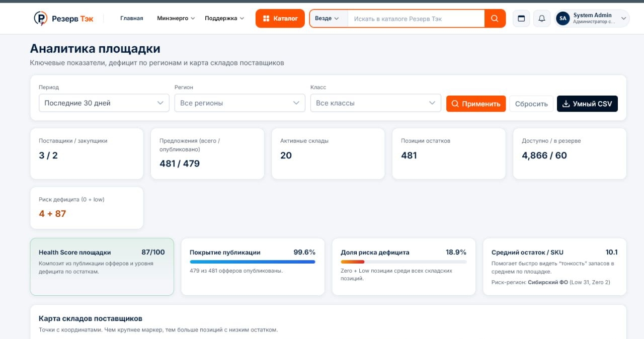Download the Умный CSV export
The width and height of the screenshot is (644, 339).
587,104
